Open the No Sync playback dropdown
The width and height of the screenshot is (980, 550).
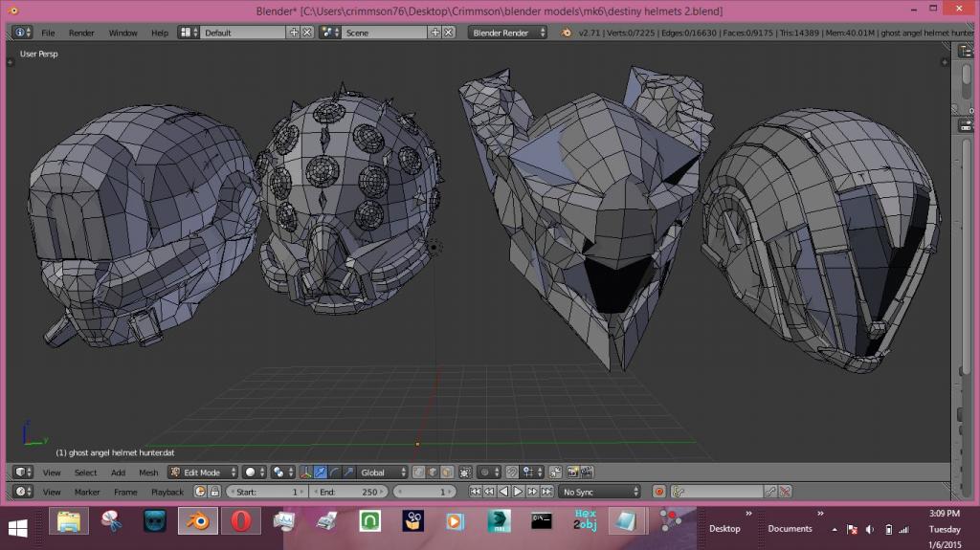point(599,492)
